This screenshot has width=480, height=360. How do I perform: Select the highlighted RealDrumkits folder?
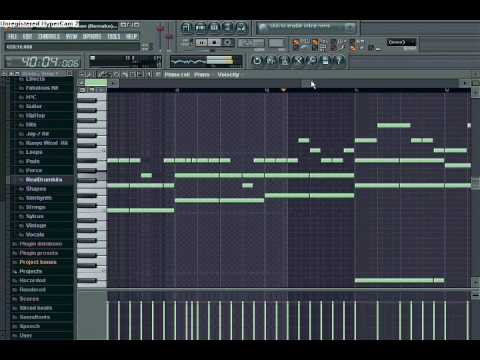pyautogui.click(x=44, y=180)
